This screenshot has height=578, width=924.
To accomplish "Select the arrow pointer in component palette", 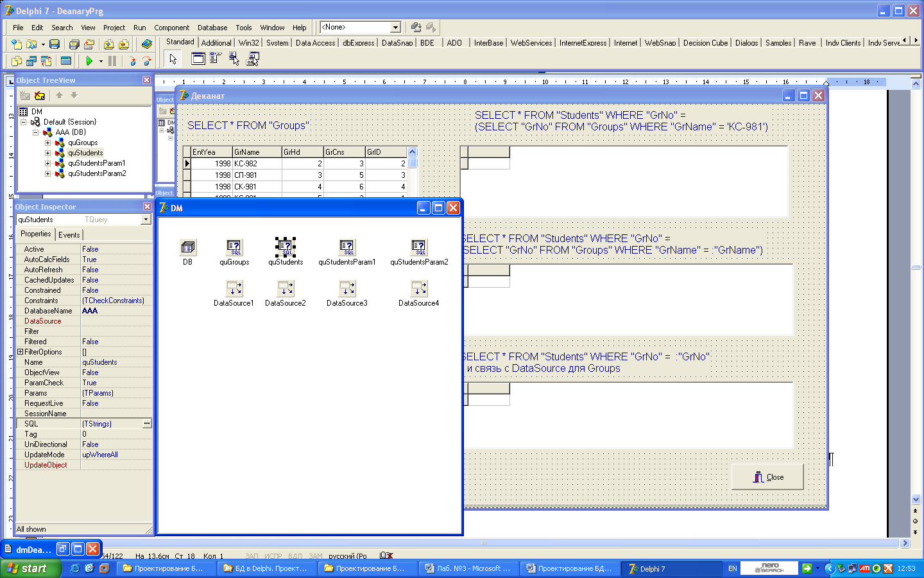I will [173, 59].
